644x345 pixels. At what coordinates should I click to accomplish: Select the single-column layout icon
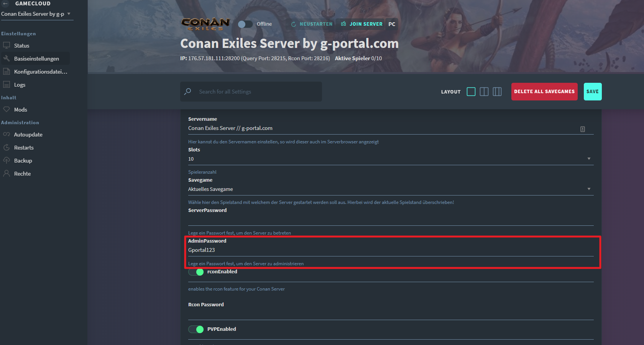[471, 92]
